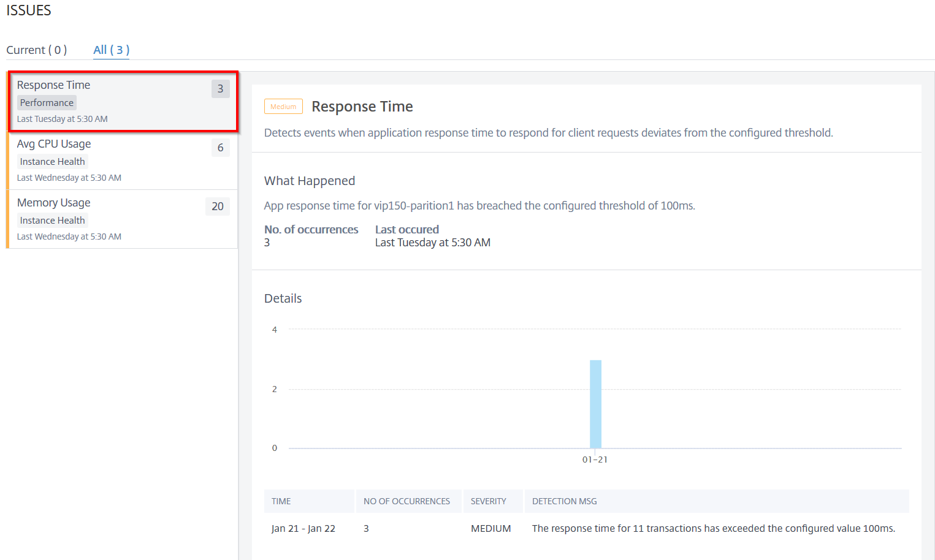Click the 01-21 axis label

click(x=595, y=460)
